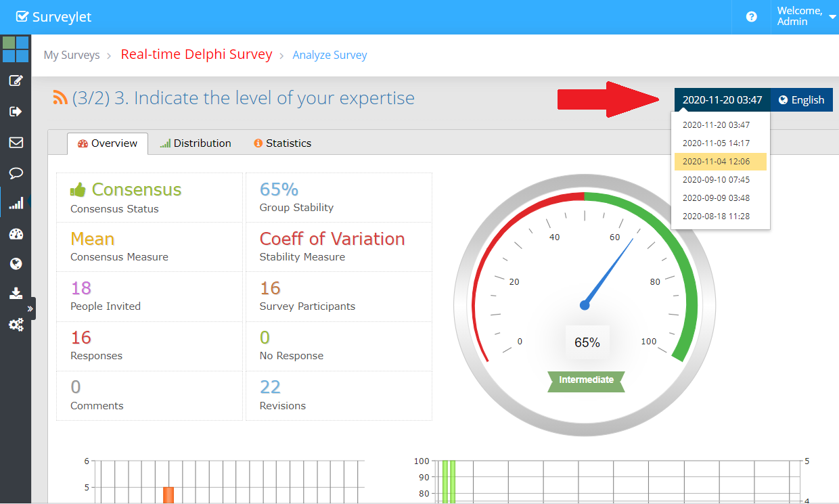Click the help question mark icon
Viewport: 839px width, 504px height.
(x=751, y=17)
